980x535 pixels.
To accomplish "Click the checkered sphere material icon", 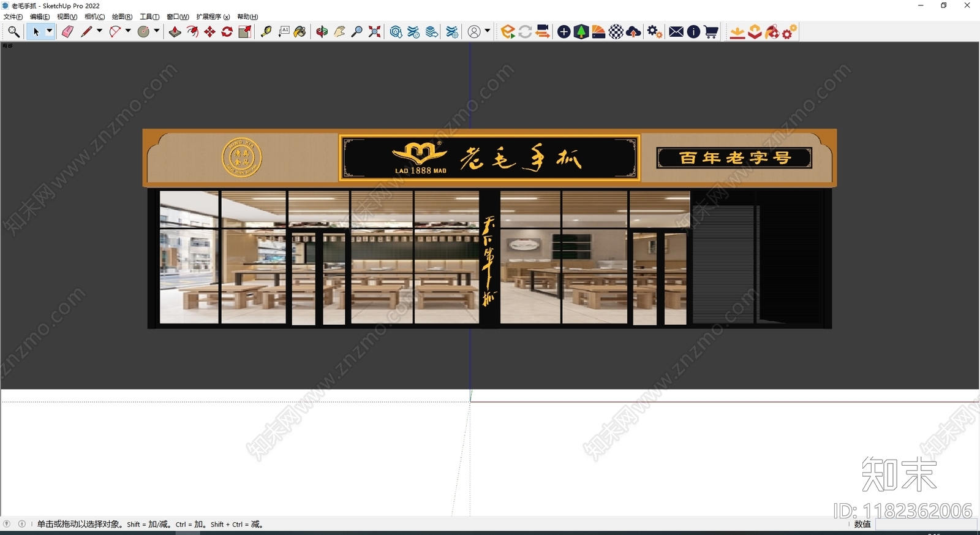I will click(616, 32).
